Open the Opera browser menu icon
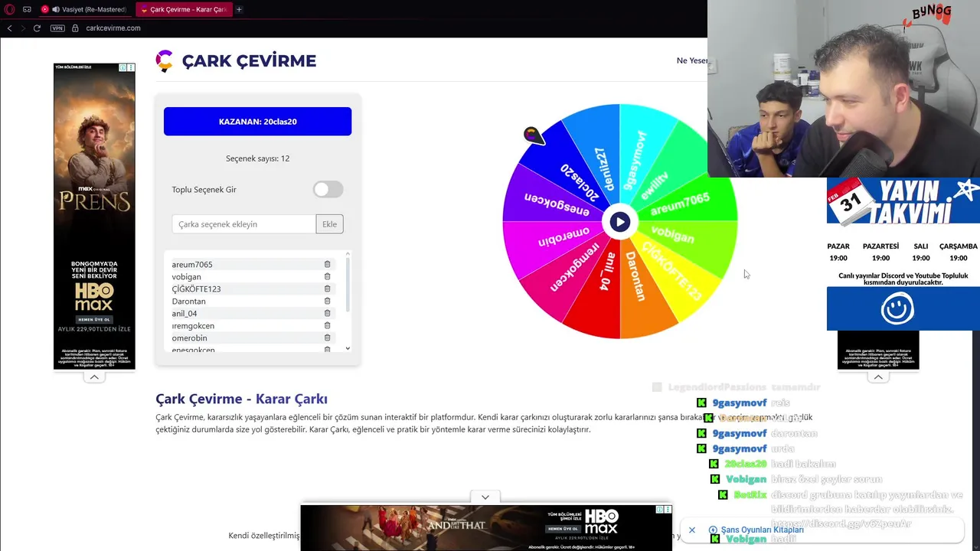 [10, 9]
